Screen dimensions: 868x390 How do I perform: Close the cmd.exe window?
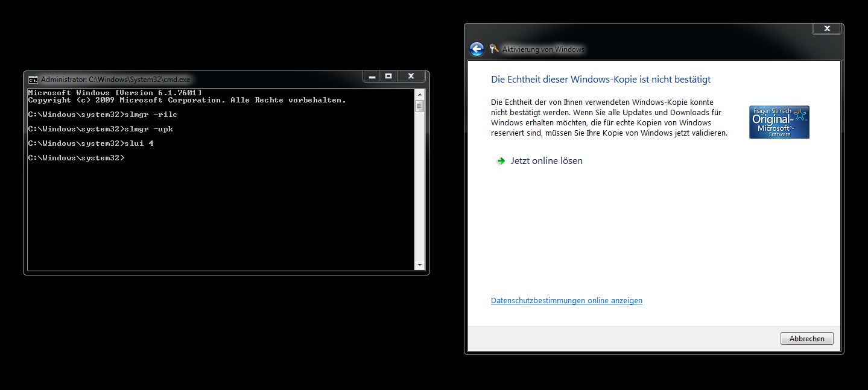click(411, 77)
